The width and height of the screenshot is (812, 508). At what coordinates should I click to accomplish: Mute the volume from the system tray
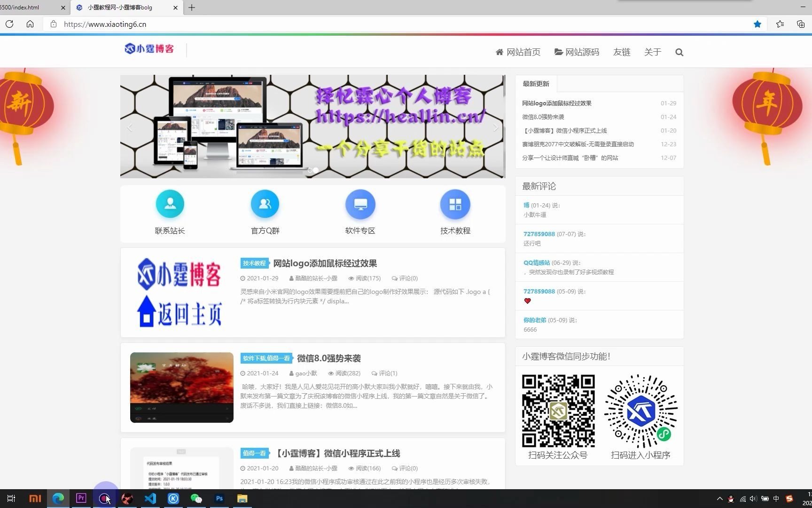pyautogui.click(x=753, y=499)
